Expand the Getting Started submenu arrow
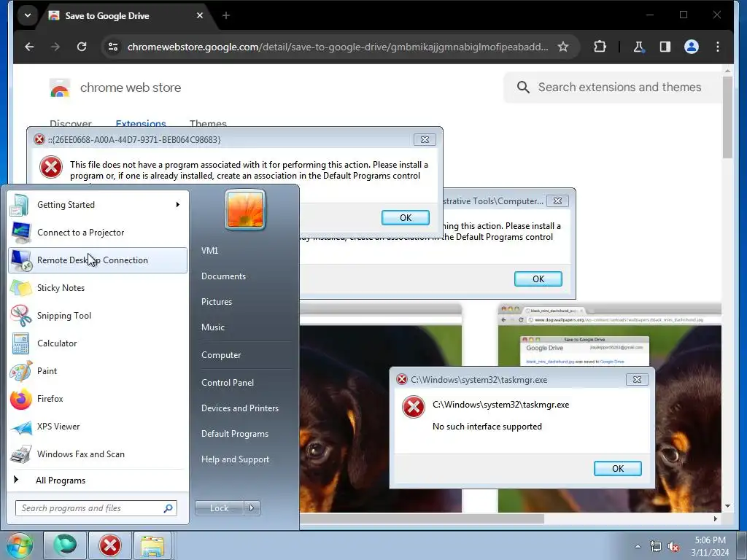747x560 pixels. [178, 205]
